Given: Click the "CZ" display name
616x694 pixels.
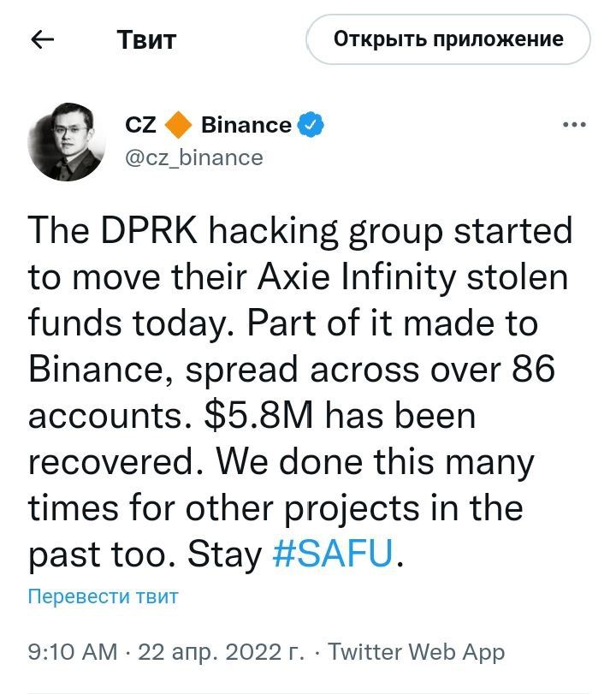Looking at the screenshot, I should click(x=140, y=125).
